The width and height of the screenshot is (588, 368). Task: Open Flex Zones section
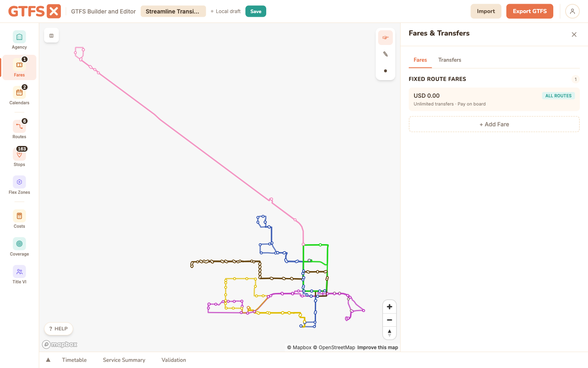(x=19, y=185)
